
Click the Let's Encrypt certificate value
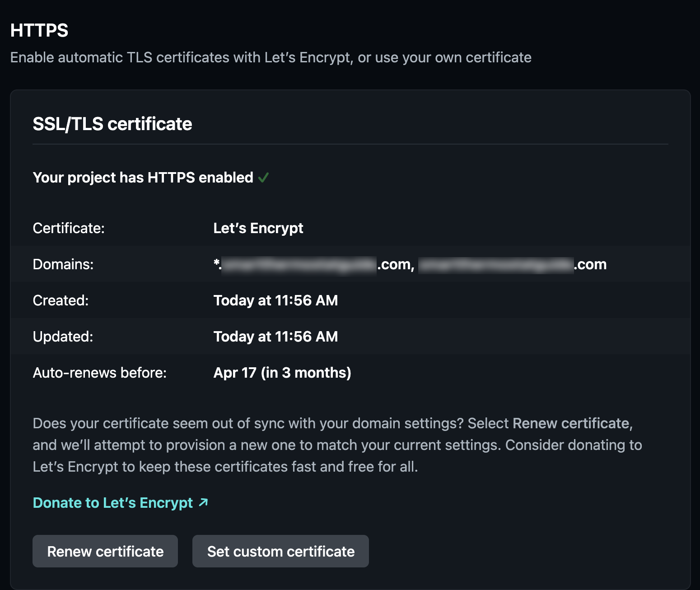tap(258, 228)
